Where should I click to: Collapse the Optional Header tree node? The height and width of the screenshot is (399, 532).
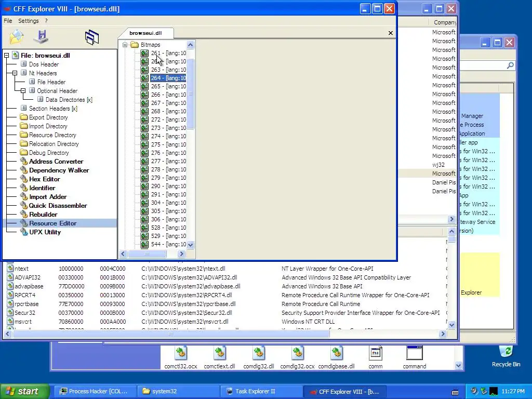(23, 90)
